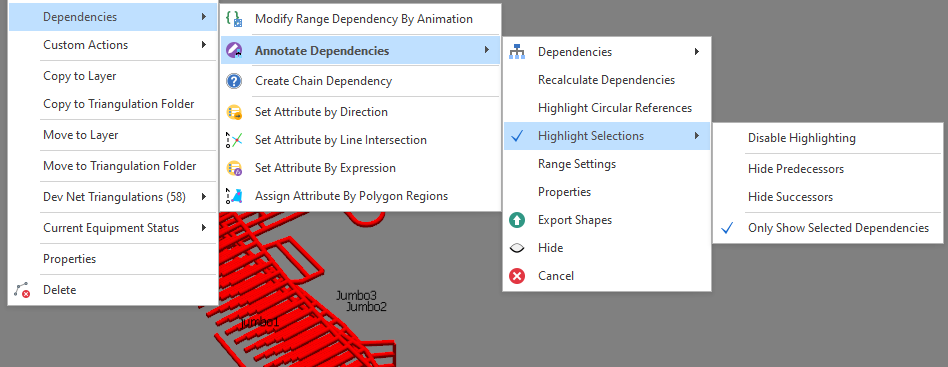The image size is (948, 367).
Task: Select Copy to Triangulation Folder
Action: 113,104
